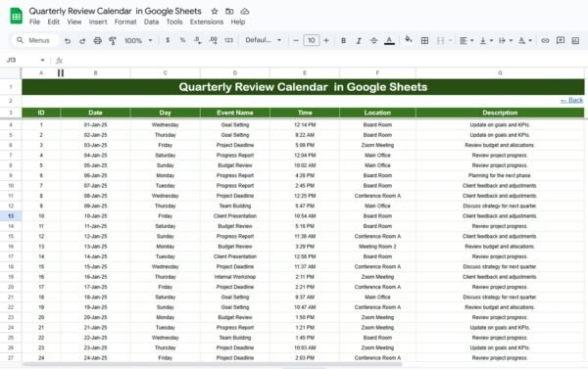Click the Meeting Room 2 cell
The width and height of the screenshot is (588, 369).
[377, 247]
